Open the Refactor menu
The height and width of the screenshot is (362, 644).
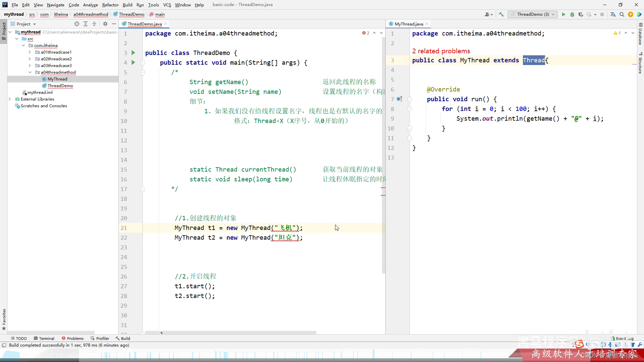[110, 5]
